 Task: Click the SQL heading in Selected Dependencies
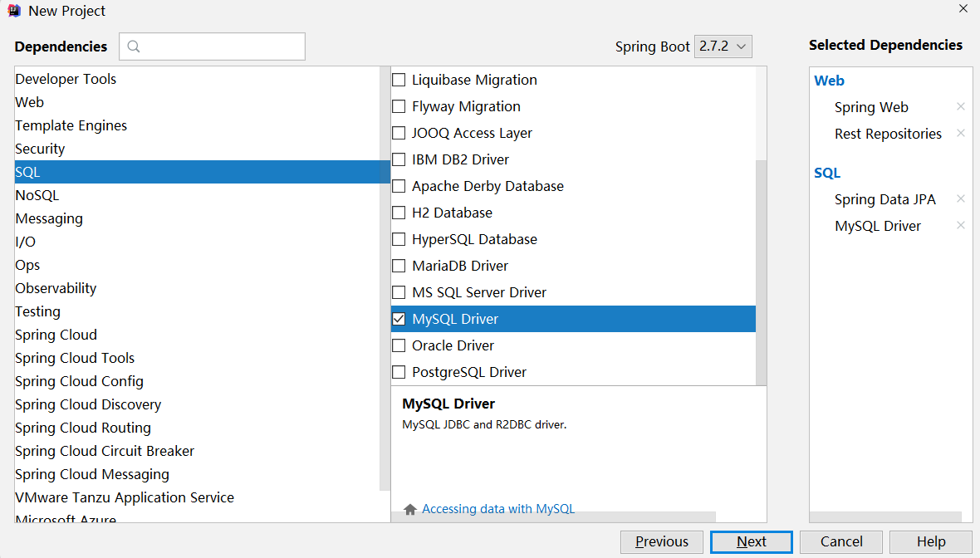(827, 173)
